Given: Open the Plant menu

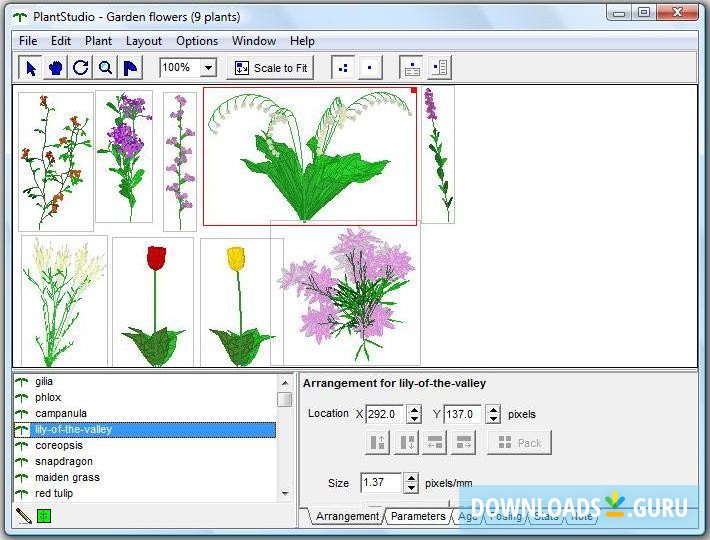Looking at the screenshot, I should 98,41.
